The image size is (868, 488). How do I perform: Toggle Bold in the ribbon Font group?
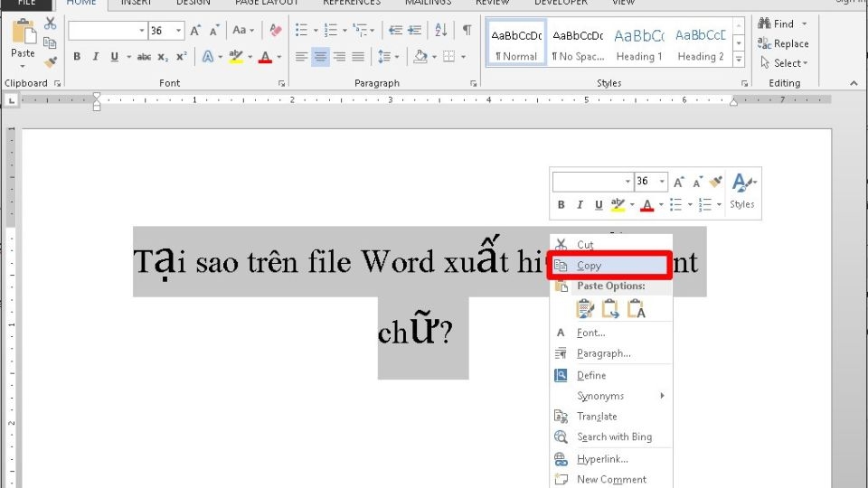pos(77,56)
